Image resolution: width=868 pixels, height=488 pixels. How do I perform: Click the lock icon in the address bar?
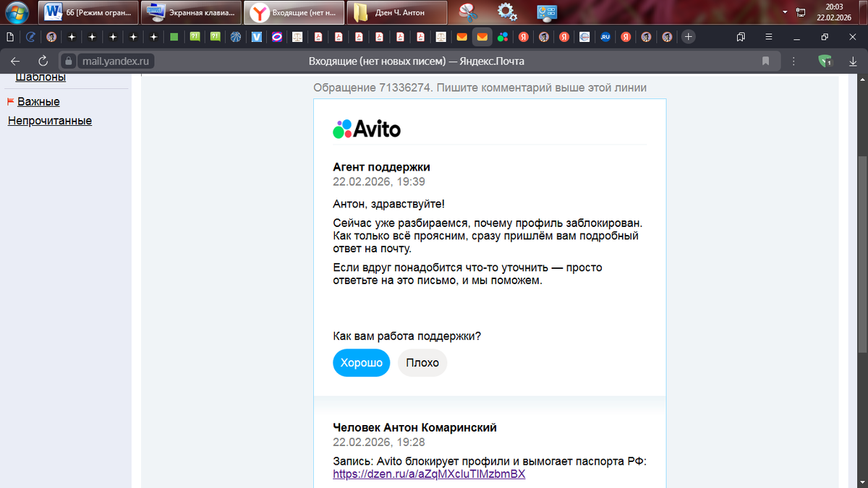69,61
